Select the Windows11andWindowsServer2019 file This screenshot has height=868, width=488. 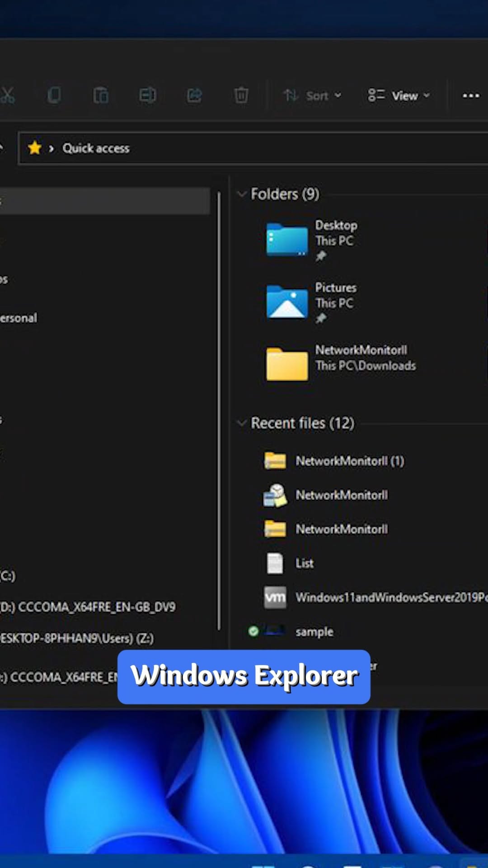click(x=392, y=598)
